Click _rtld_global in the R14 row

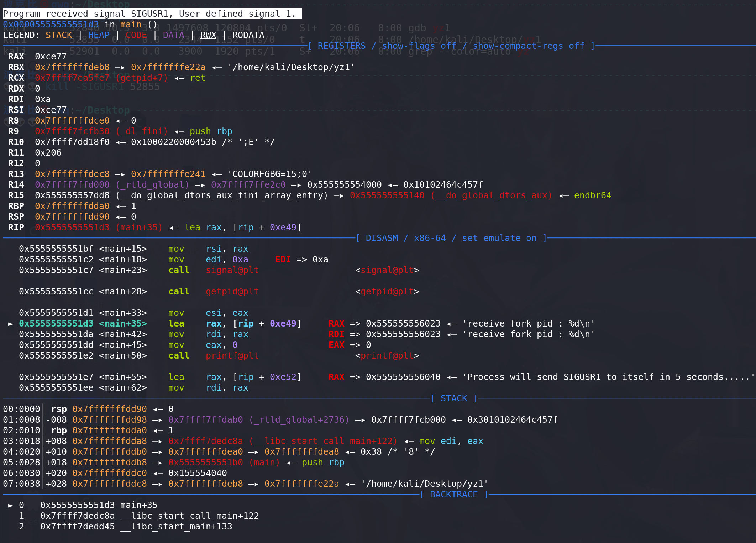click(152, 185)
